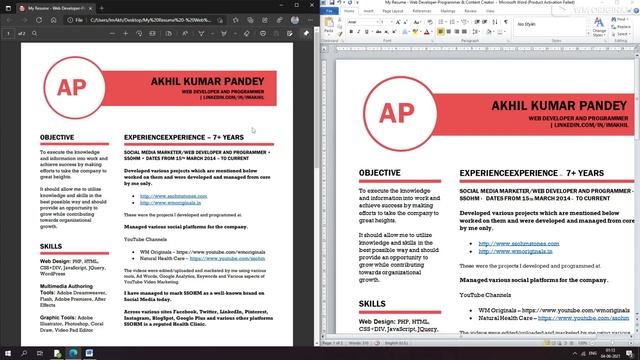Toggle Center alignment in Word

click(x=449, y=32)
